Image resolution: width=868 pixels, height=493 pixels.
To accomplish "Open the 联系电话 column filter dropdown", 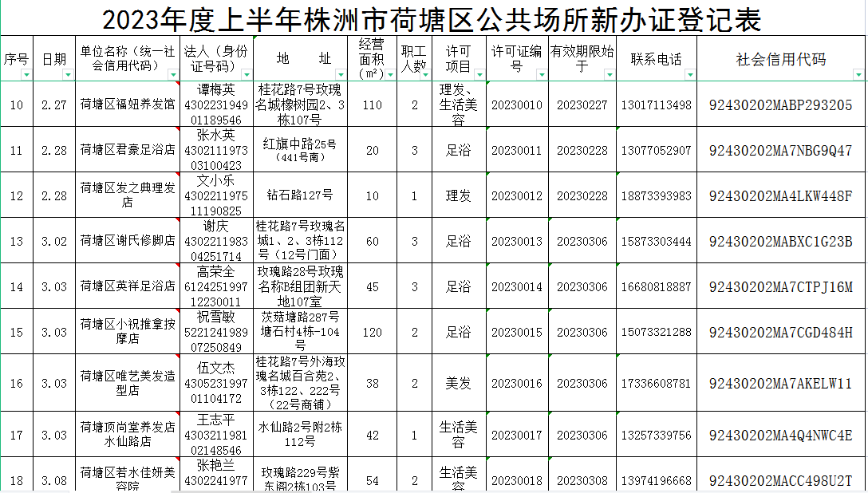I will click(690, 75).
